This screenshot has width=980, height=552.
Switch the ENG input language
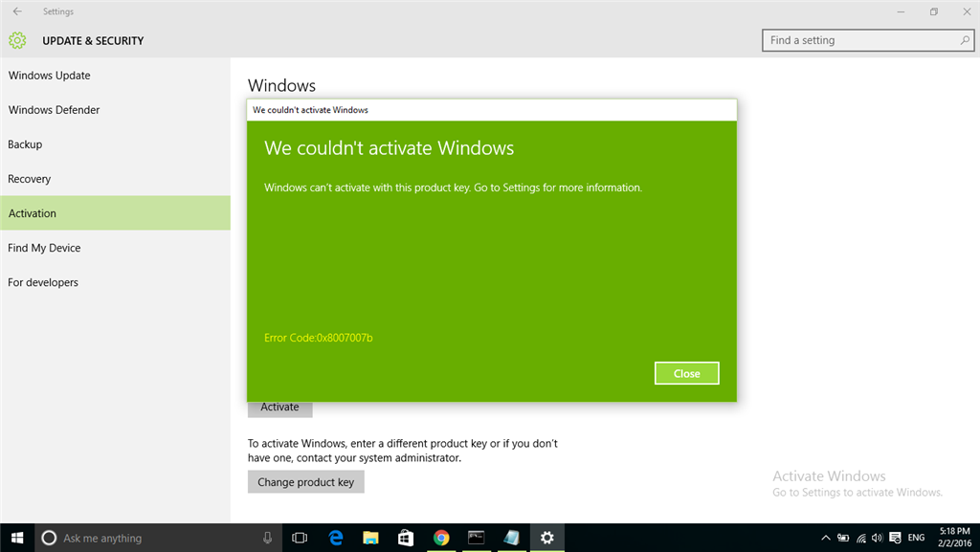916,538
